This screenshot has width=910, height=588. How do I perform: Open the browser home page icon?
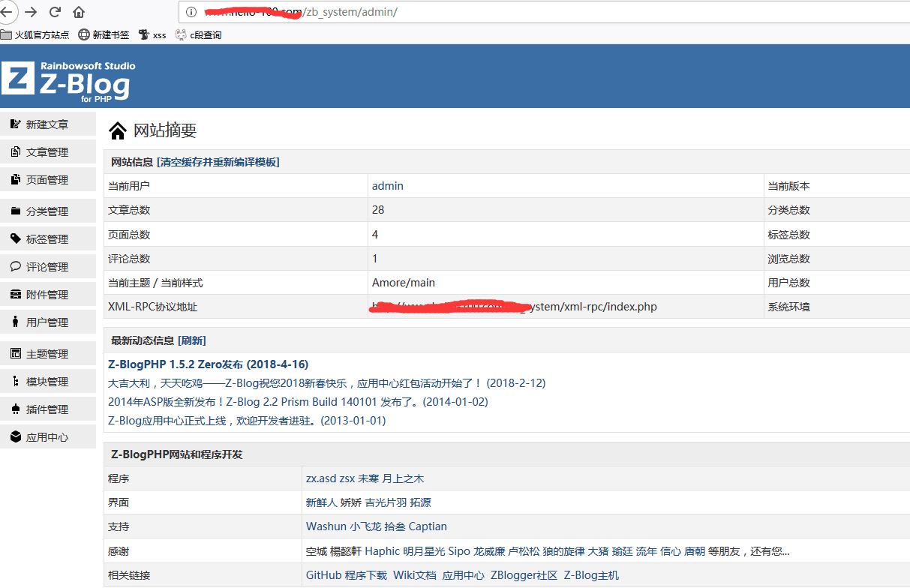79,12
